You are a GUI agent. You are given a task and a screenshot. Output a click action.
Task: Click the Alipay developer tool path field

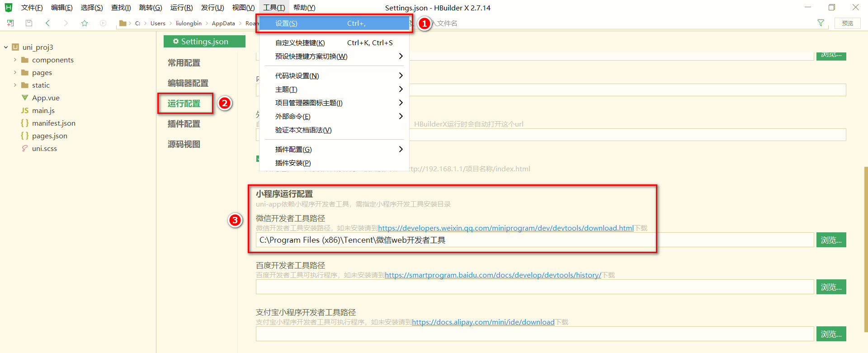tap(535, 334)
